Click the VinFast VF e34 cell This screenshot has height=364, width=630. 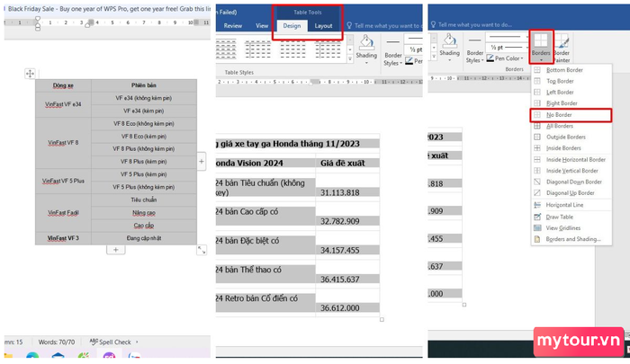pyautogui.click(x=63, y=104)
